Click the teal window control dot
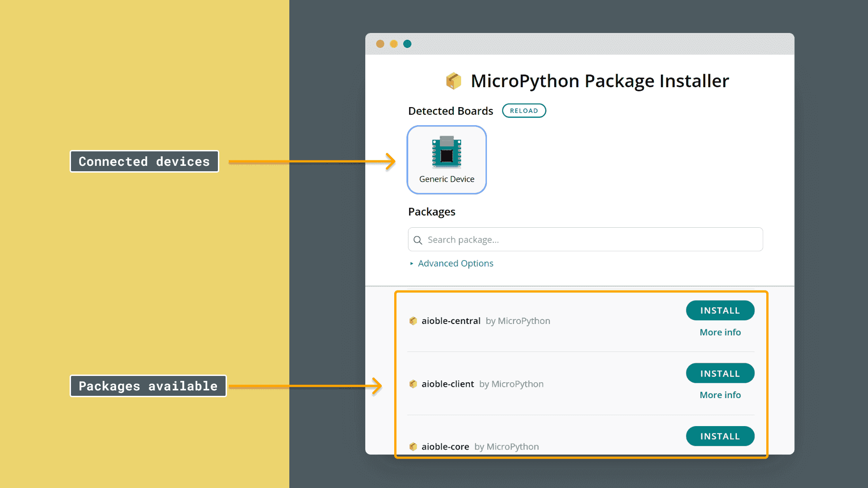The height and width of the screenshot is (488, 868). 407,44
